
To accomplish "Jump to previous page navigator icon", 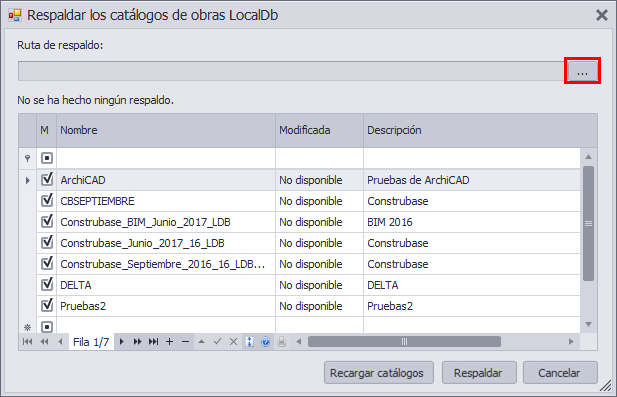I will coord(44,342).
